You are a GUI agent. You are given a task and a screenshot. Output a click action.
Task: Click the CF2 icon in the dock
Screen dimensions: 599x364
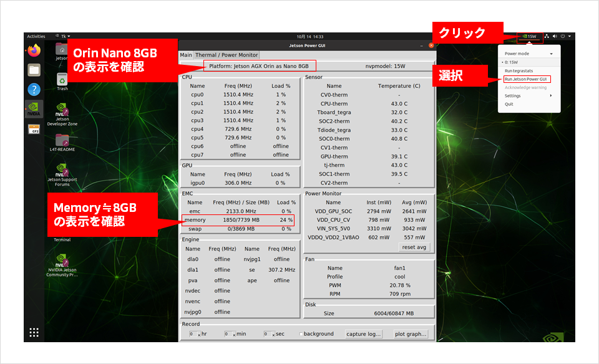click(34, 130)
